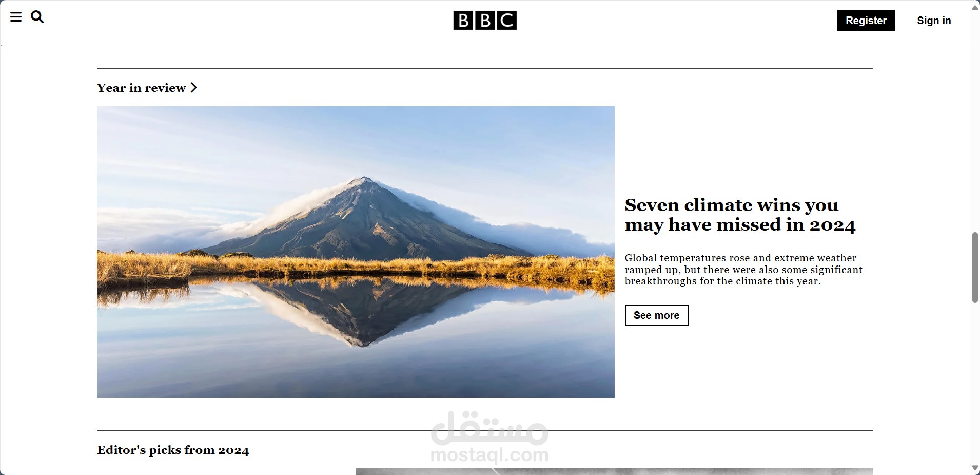Click the vertical scrollbar thumb

coord(975,268)
